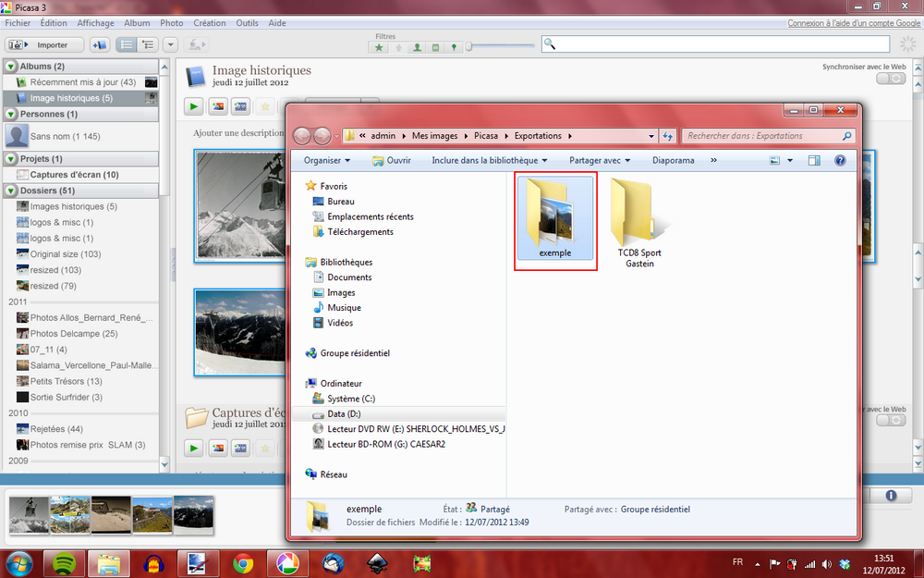The width and height of the screenshot is (924, 578).
Task: Click the change view icon in Explorer
Action: tap(774, 160)
